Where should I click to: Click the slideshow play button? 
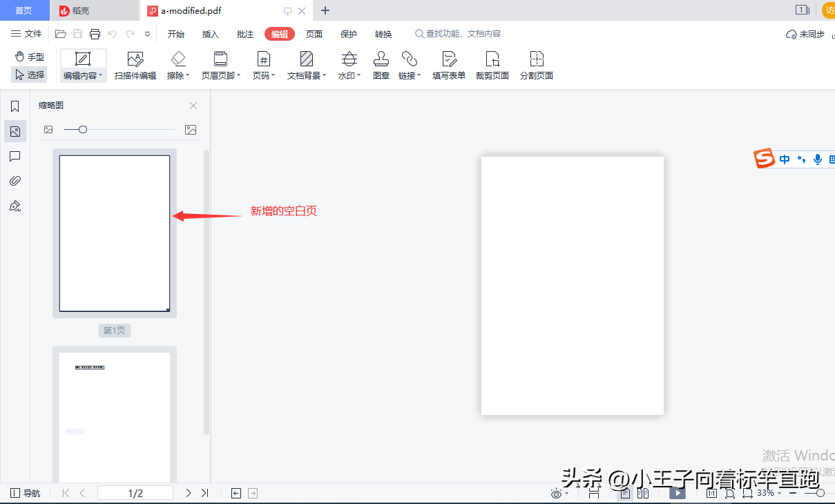[678, 493]
